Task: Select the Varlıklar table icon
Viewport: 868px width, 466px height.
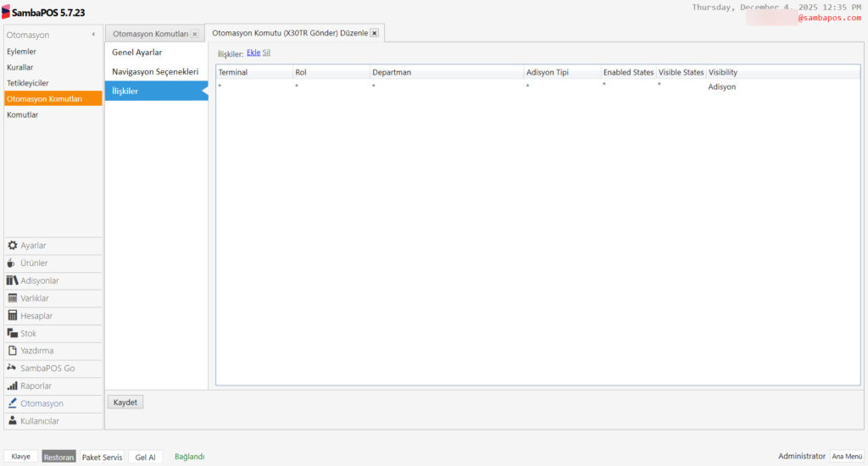Action: (x=13, y=298)
